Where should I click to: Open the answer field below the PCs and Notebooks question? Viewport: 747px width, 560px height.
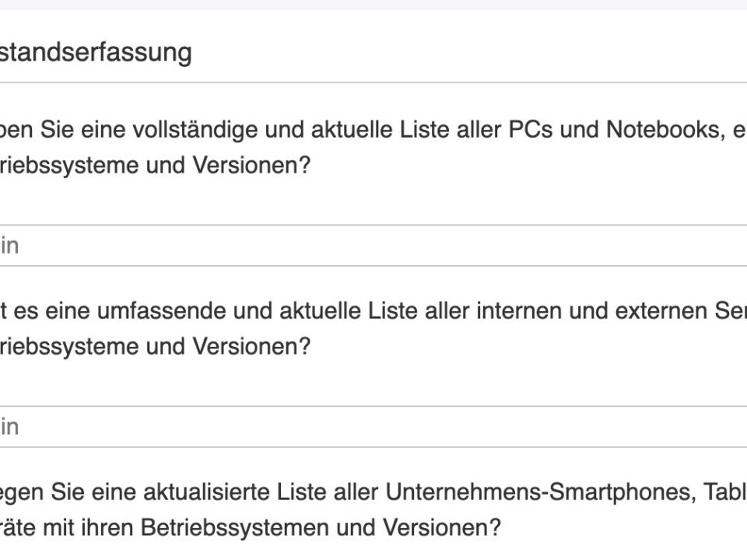click(373, 246)
